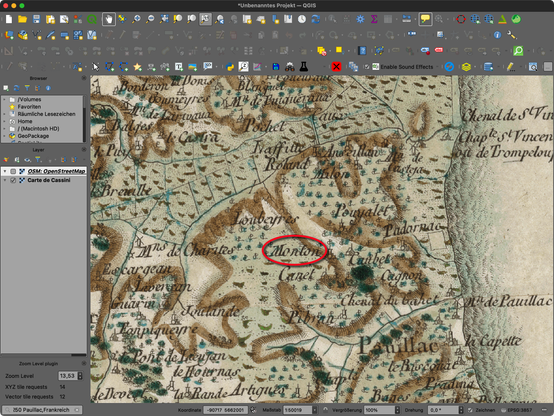This screenshot has height=416, width=554.
Task: Toggle the Enable Sound Effects checkbox
Action: (366, 66)
